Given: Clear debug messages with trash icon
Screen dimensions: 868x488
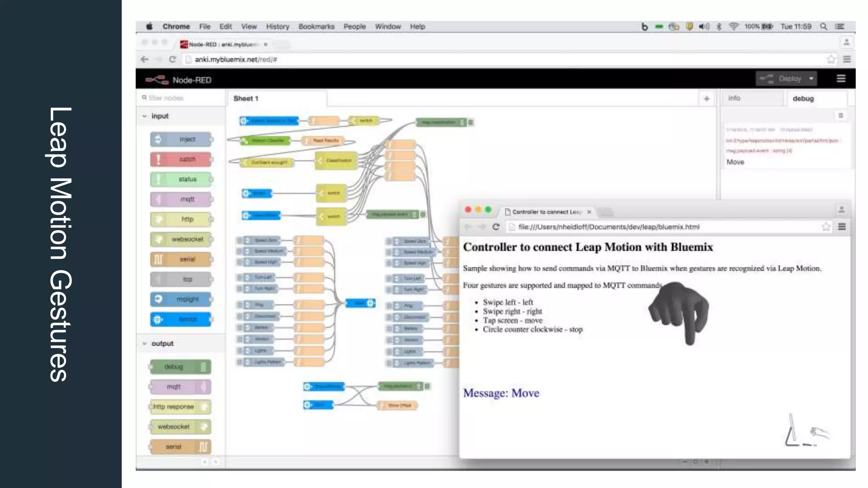Looking at the screenshot, I should click(841, 116).
